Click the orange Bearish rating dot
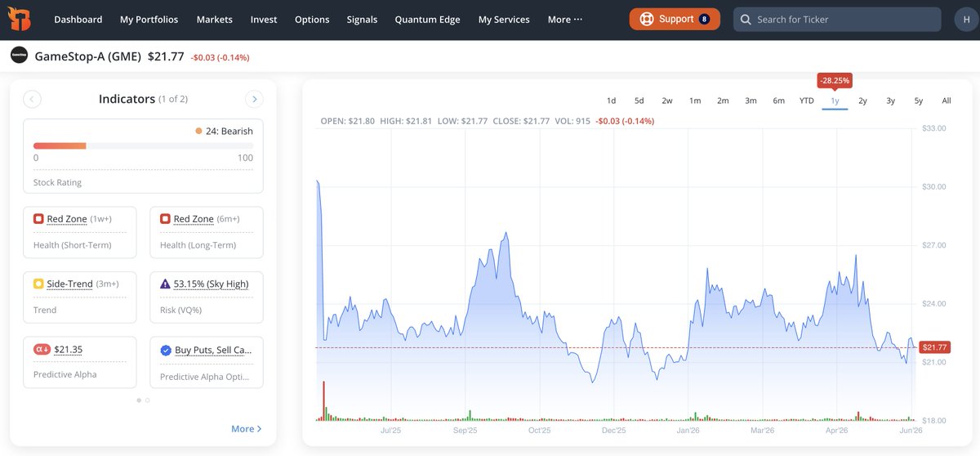 (x=198, y=131)
